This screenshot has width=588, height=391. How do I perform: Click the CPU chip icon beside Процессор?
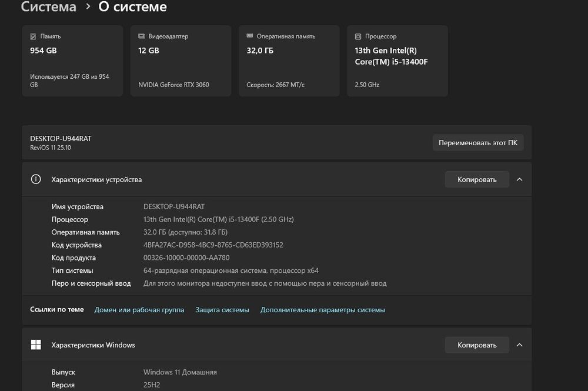pos(358,36)
